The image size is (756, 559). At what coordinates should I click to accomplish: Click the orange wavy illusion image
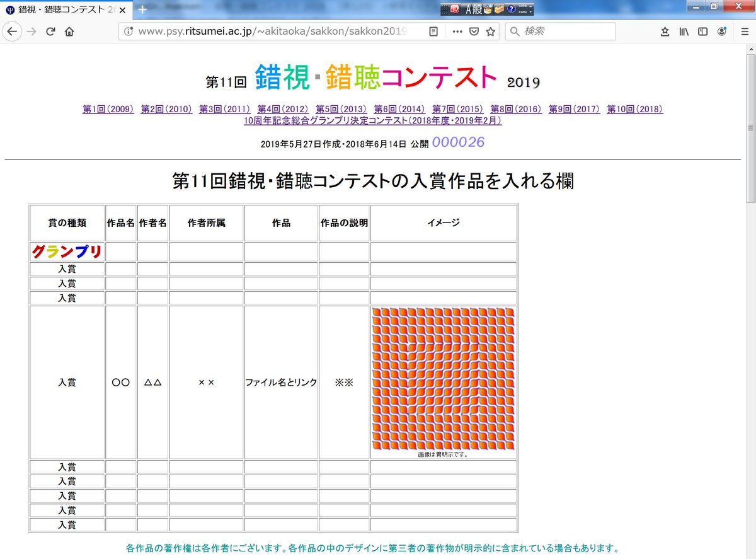click(x=444, y=379)
